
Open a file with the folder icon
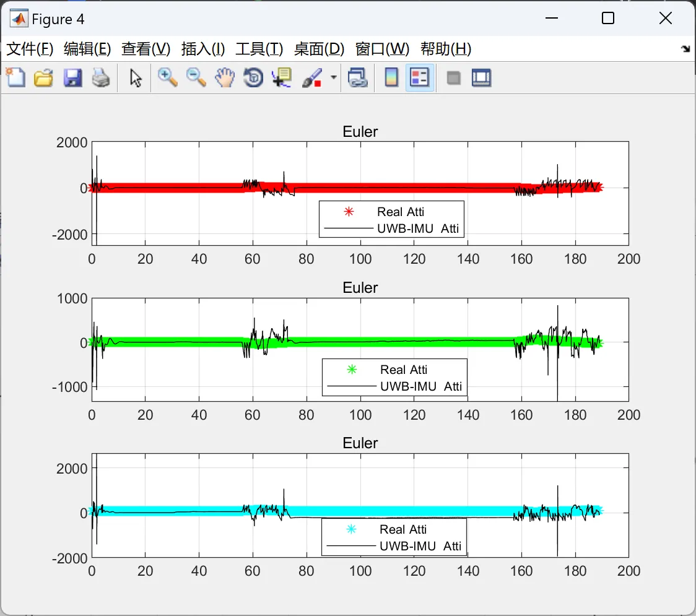pyautogui.click(x=43, y=77)
